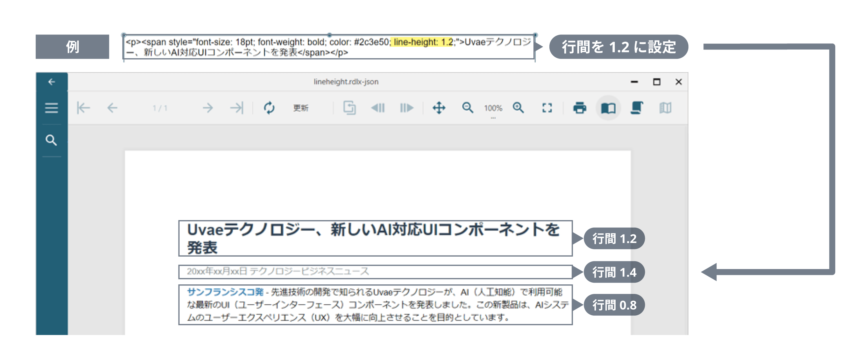Switch to continuous page view
The width and height of the screenshot is (868, 362).
637,108
